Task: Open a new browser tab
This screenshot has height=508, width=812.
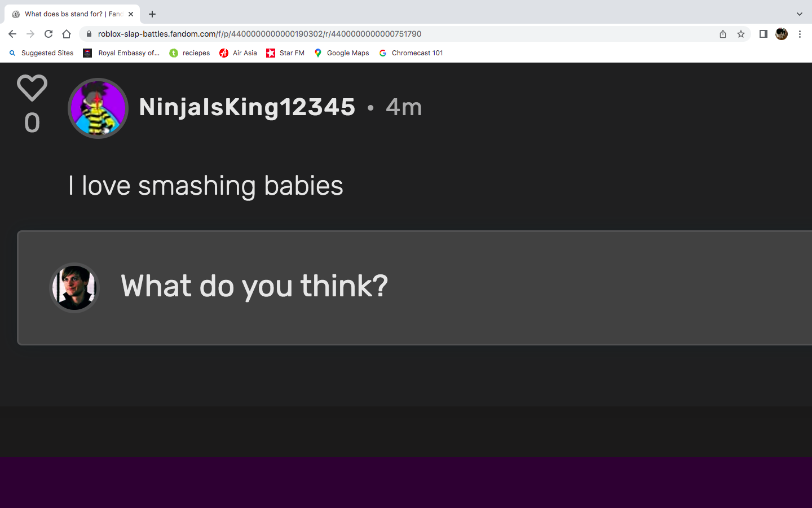Action: coord(152,14)
